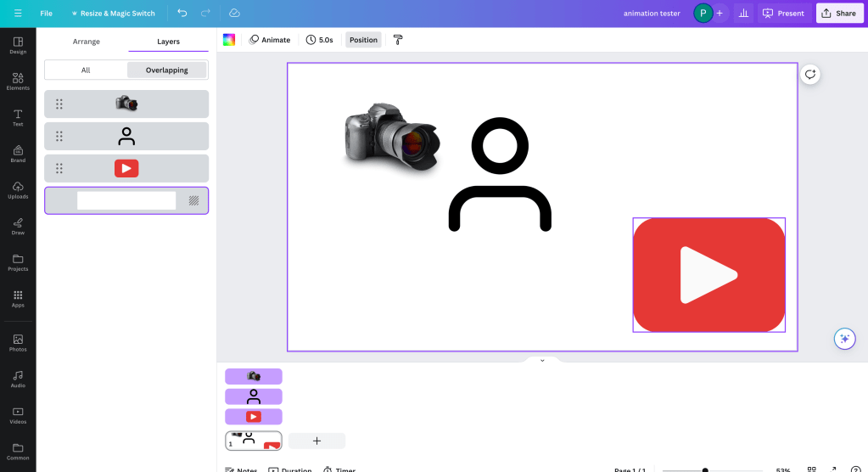Image resolution: width=868 pixels, height=472 pixels.
Task: Open the Elements side panel
Action: (18, 81)
